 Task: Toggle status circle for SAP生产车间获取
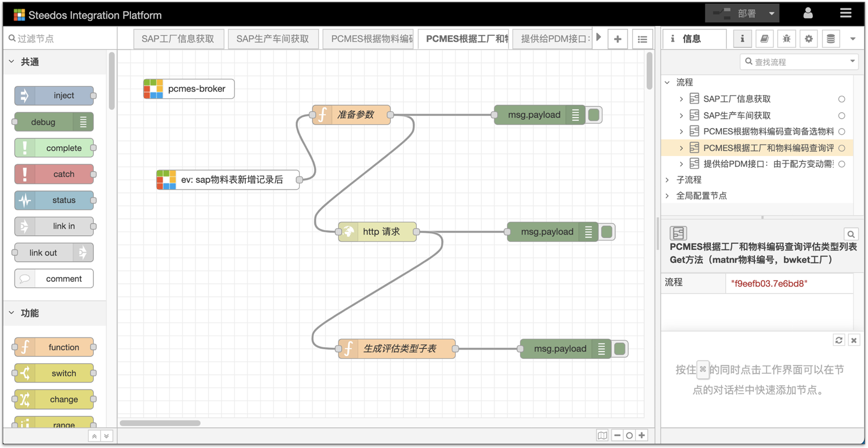tap(842, 115)
